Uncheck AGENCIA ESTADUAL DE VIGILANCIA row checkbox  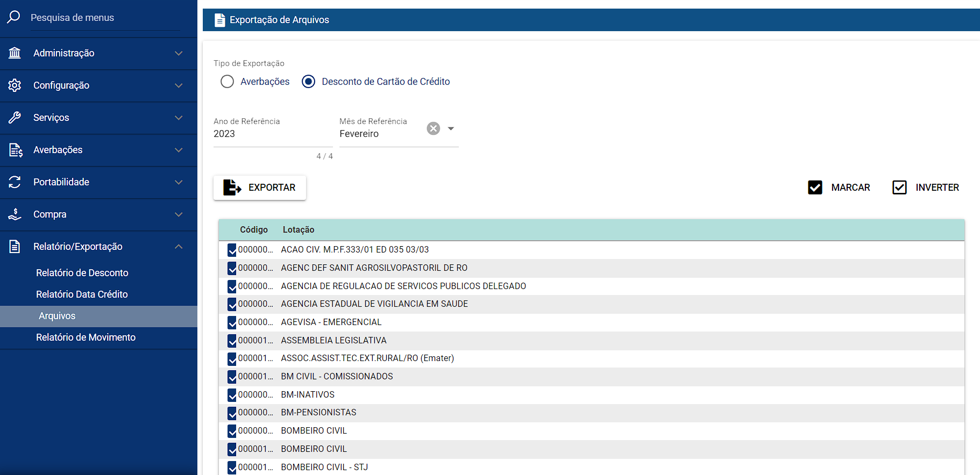tap(232, 304)
